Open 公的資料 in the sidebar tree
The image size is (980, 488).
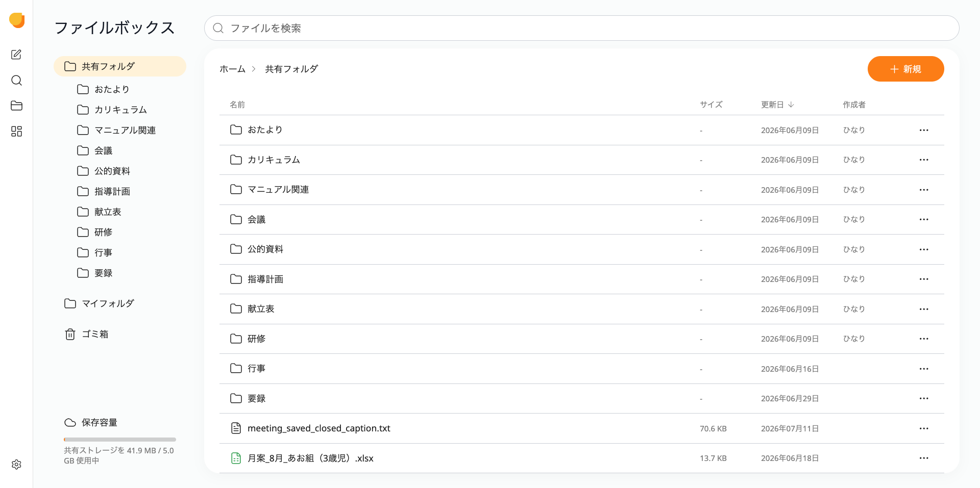(x=112, y=171)
